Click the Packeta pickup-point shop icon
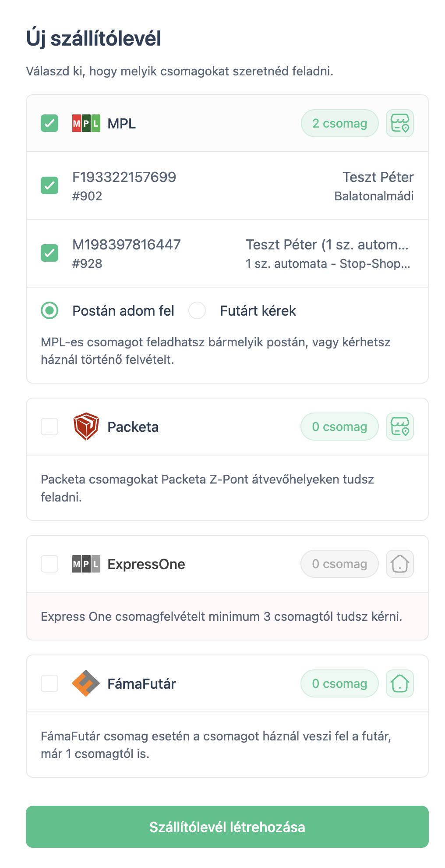The height and width of the screenshot is (868, 445). tap(399, 427)
